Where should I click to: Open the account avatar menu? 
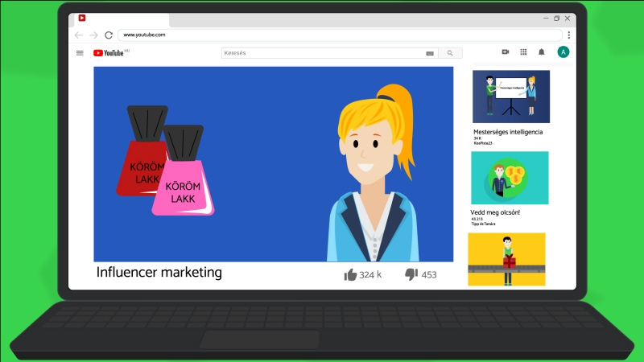(x=563, y=52)
